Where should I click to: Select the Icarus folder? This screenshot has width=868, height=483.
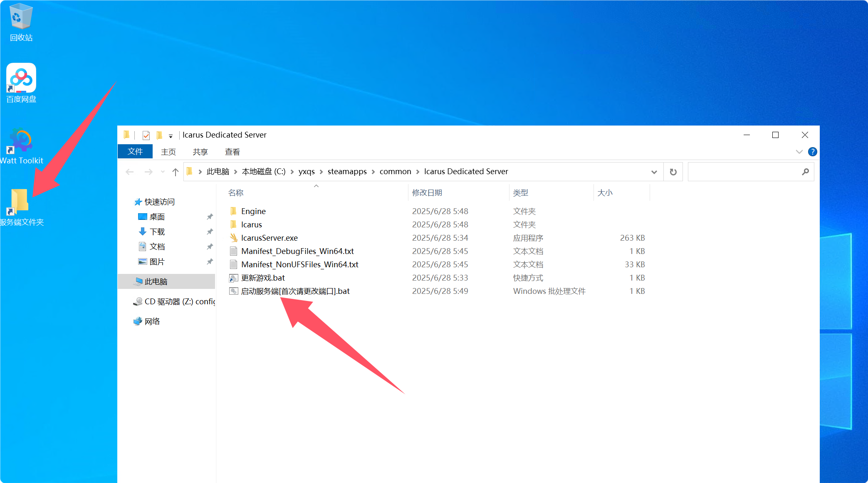coord(251,224)
